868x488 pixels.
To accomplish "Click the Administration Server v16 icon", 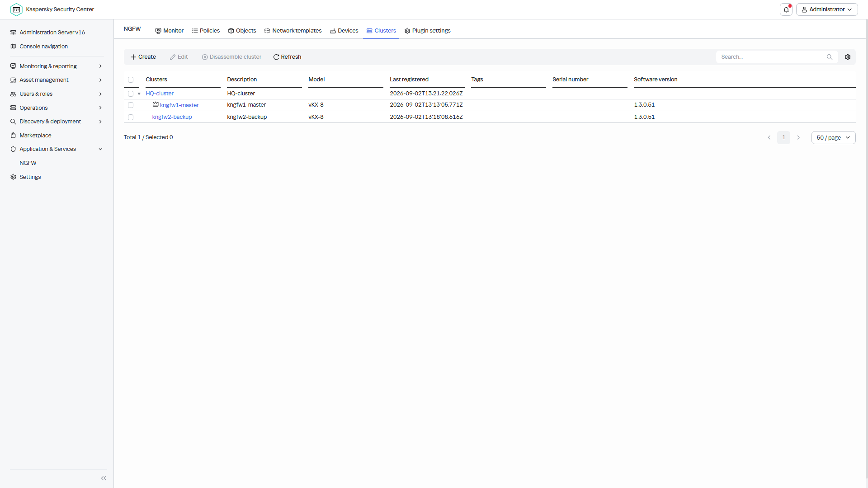I will click(x=13, y=33).
